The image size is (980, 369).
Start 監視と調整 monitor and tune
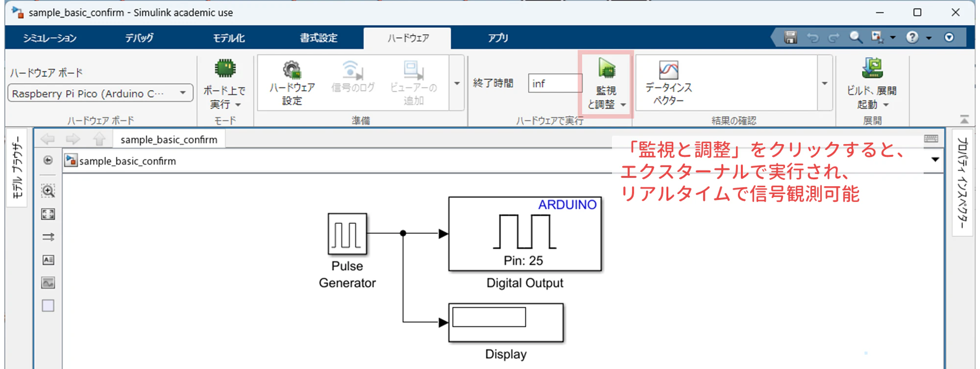(607, 69)
